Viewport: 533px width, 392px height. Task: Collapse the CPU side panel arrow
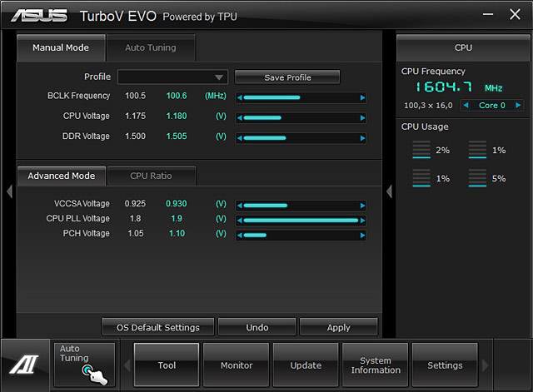(390, 191)
